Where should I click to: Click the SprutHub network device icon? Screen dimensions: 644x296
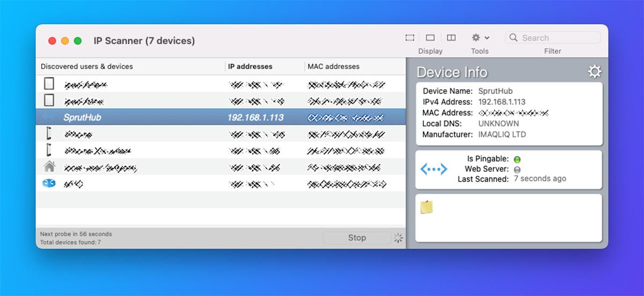point(49,117)
